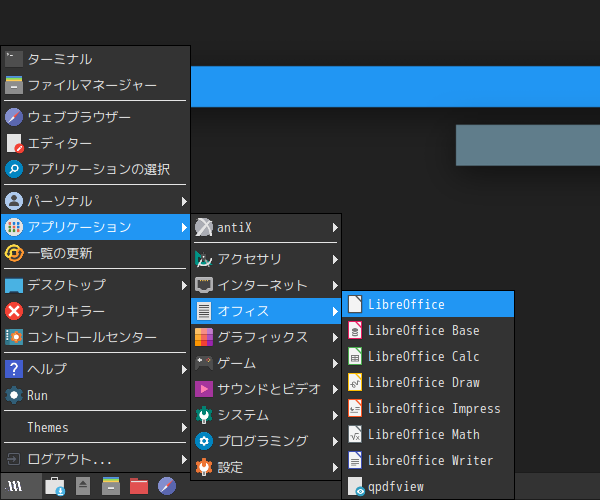
Task: Expand the ログアウト submenu arrow
Action: 184,459
